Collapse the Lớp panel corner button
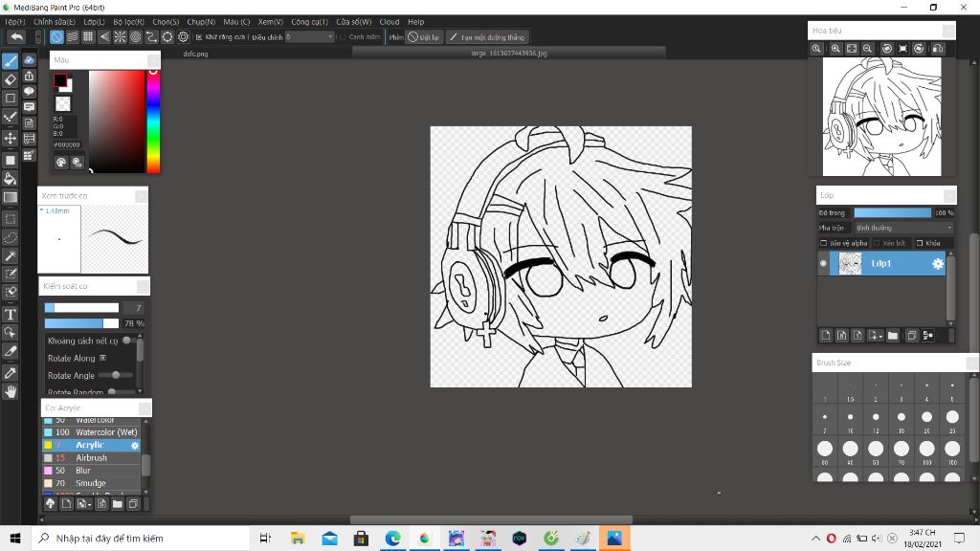The image size is (980, 551). [949, 195]
